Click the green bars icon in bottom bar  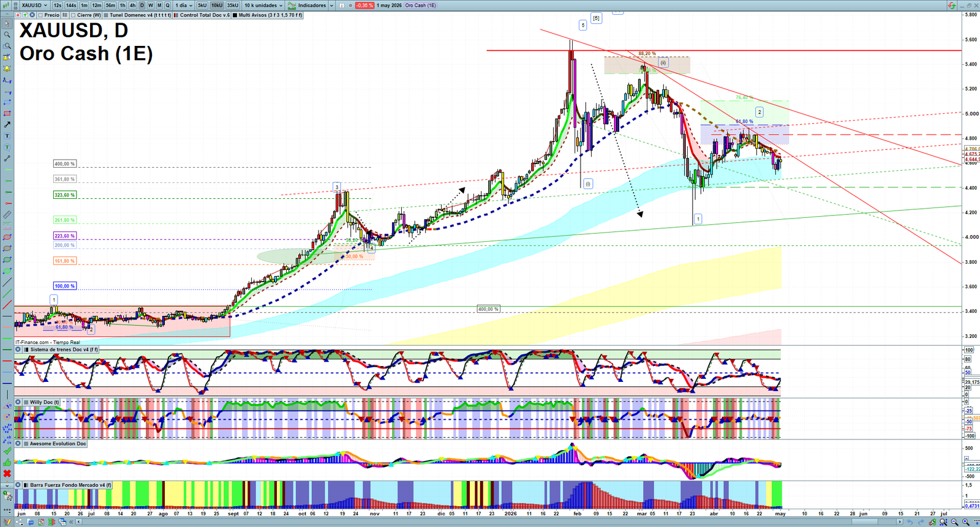51,522
